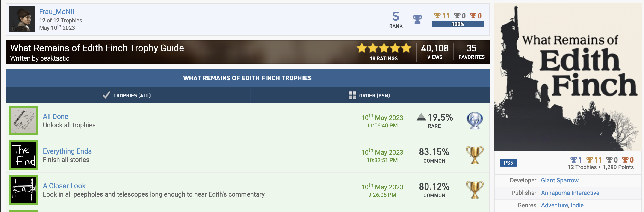Click the gold trophy icon for A Closer Look

coord(475,190)
